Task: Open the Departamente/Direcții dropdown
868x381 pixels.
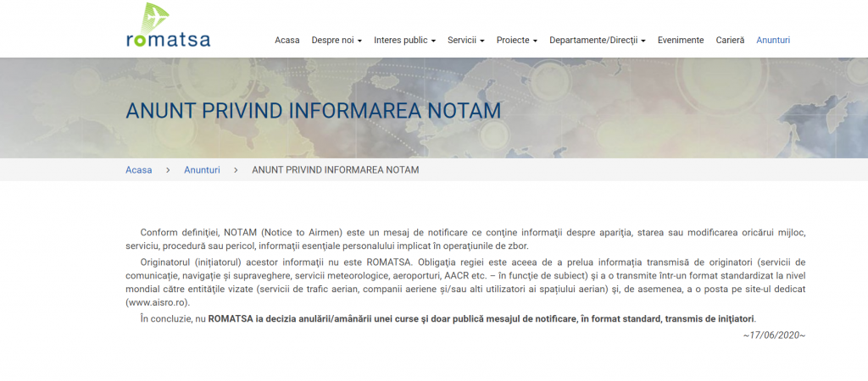Action: 598,41
